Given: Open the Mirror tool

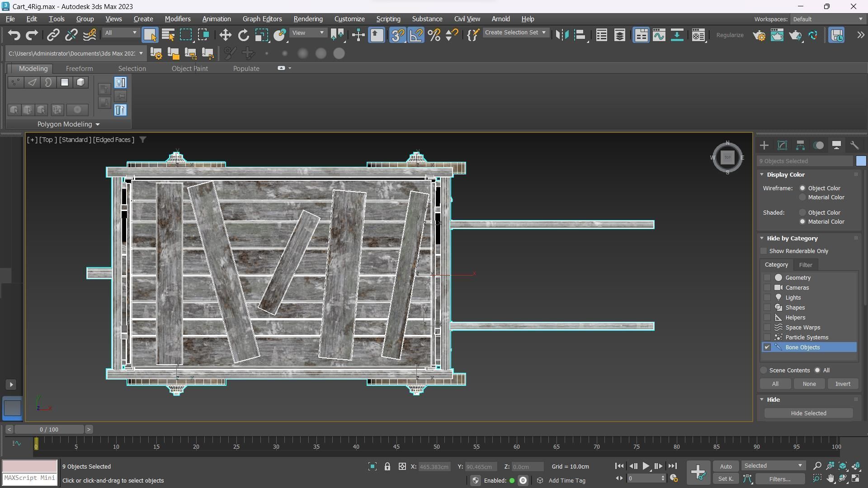Looking at the screenshot, I should coord(561,35).
